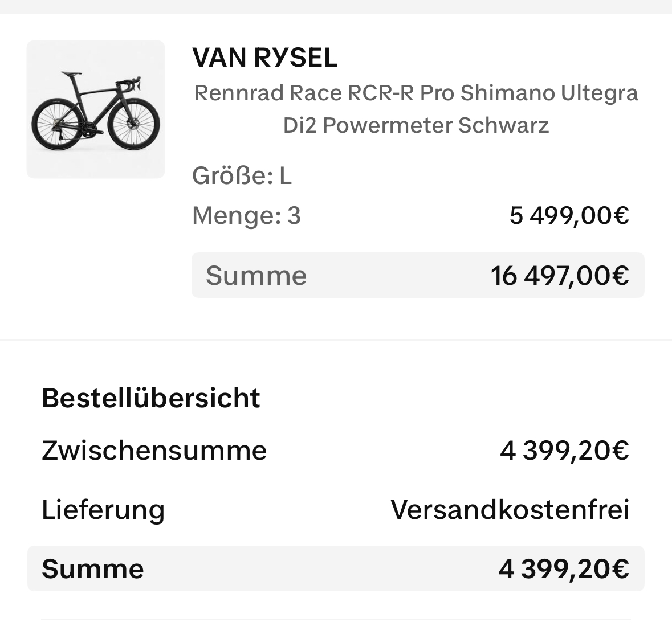Click the Größe: L size label
The width and height of the screenshot is (672, 626).
coord(242,176)
